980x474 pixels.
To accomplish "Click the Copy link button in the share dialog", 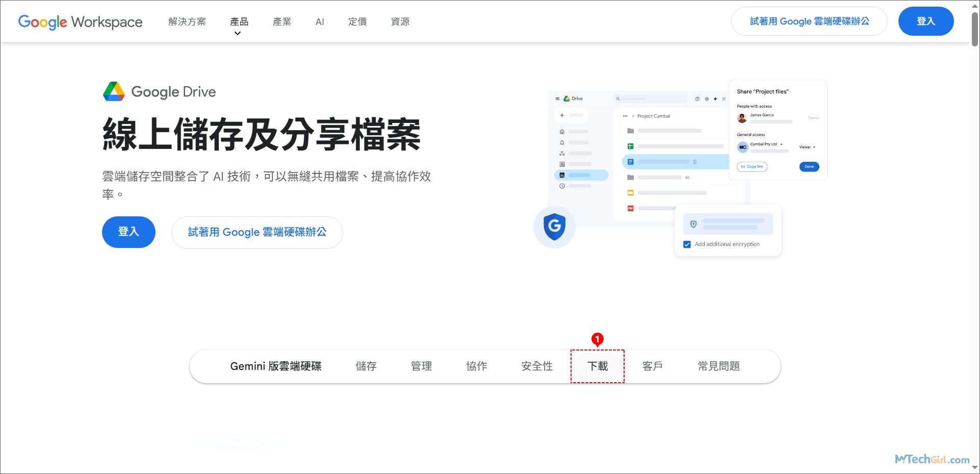I will (x=752, y=166).
